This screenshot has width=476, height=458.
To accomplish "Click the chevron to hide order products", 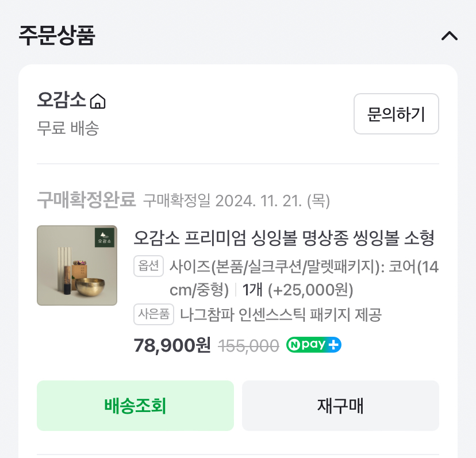I will (450, 36).
